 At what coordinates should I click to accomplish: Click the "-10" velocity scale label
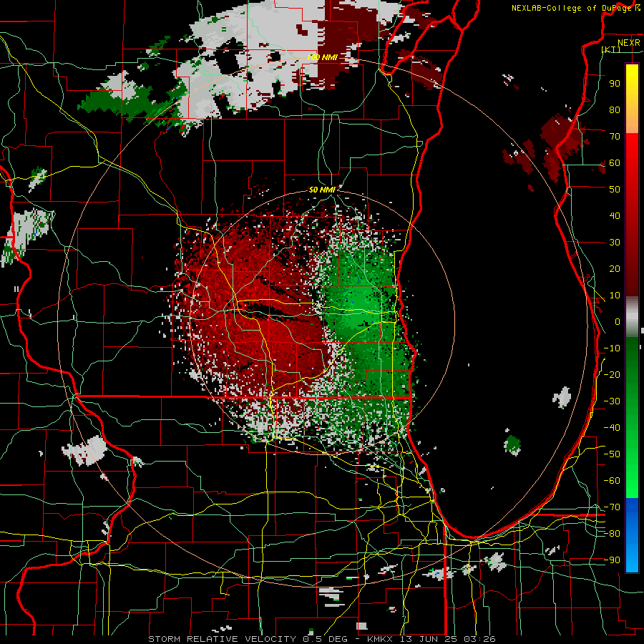[x=612, y=348]
